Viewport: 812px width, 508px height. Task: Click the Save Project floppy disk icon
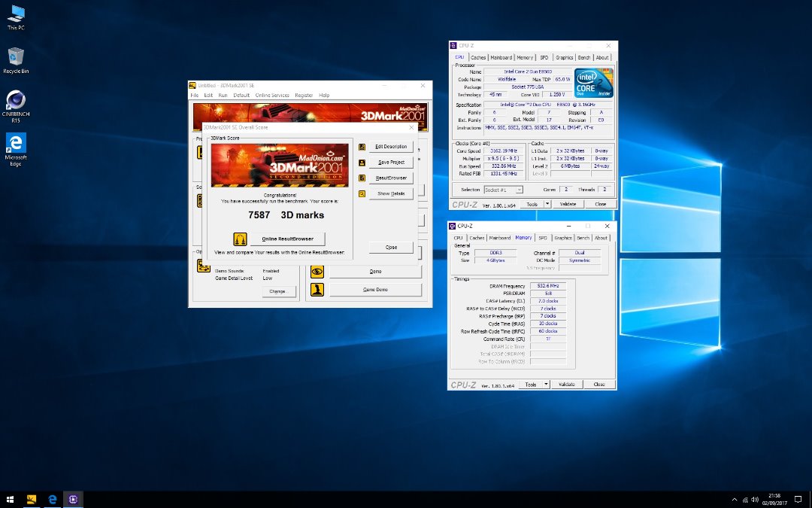point(362,163)
